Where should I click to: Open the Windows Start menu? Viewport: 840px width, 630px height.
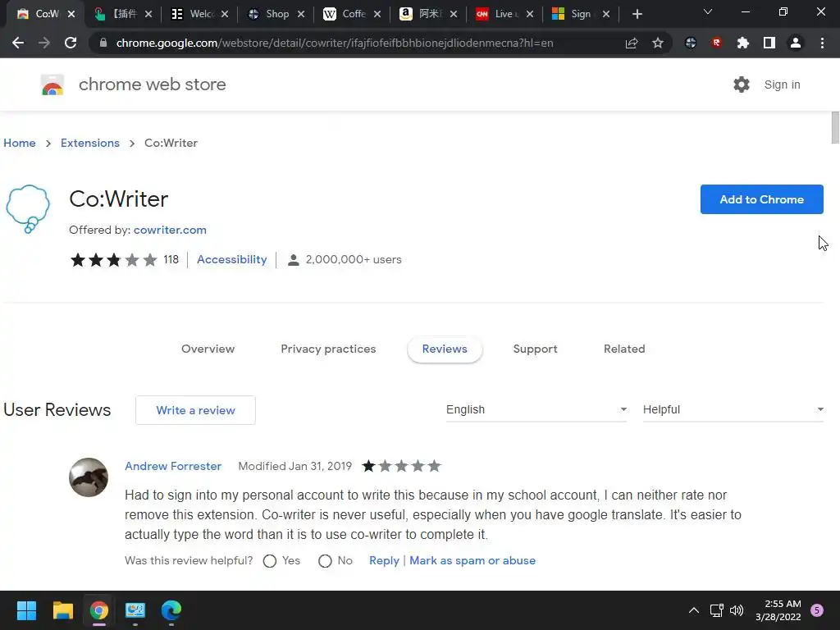pyautogui.click(x=26, y=610)
